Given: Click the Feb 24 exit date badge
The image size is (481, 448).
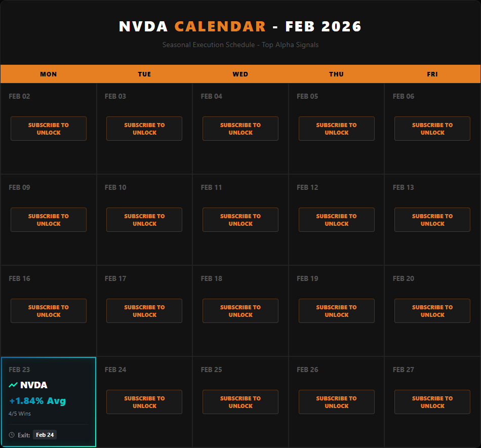Looking at the screenshot, I should (x=45, y=435).
